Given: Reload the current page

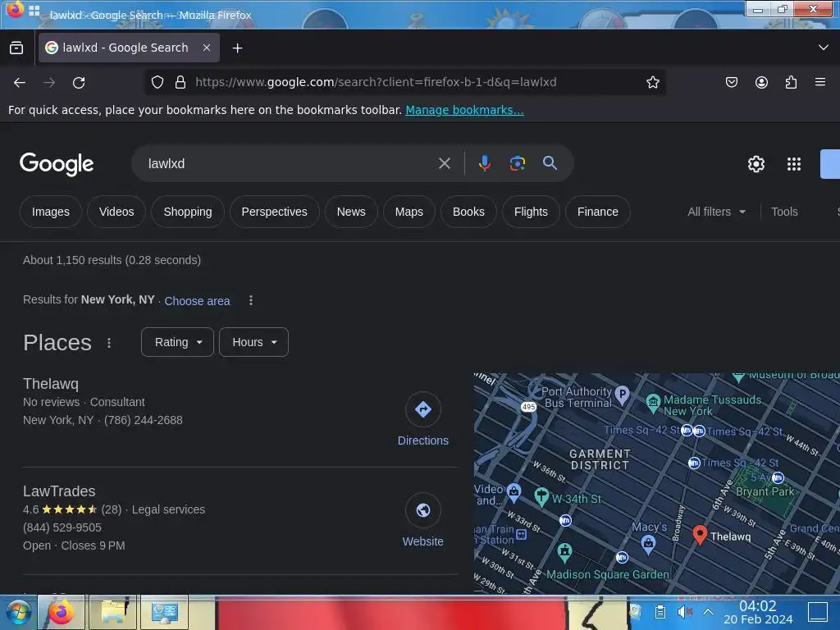Looking at the screenshot, I should (x=79, y=83).
